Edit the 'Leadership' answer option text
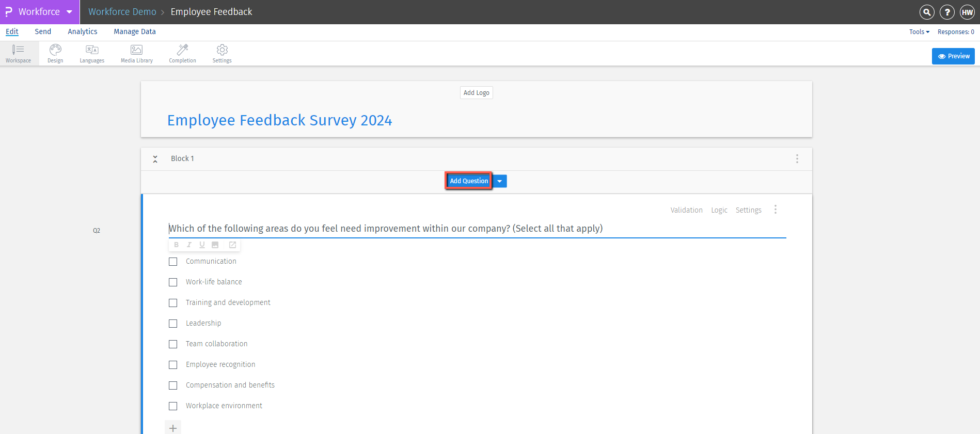This screenshot has width=980, height=434. click(203, 323)
